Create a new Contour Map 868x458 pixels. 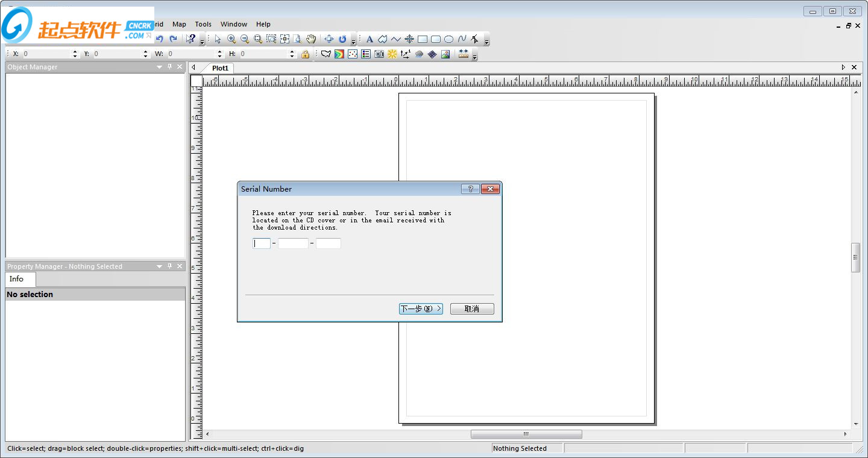pyautogui.click(x=339, y=54)
